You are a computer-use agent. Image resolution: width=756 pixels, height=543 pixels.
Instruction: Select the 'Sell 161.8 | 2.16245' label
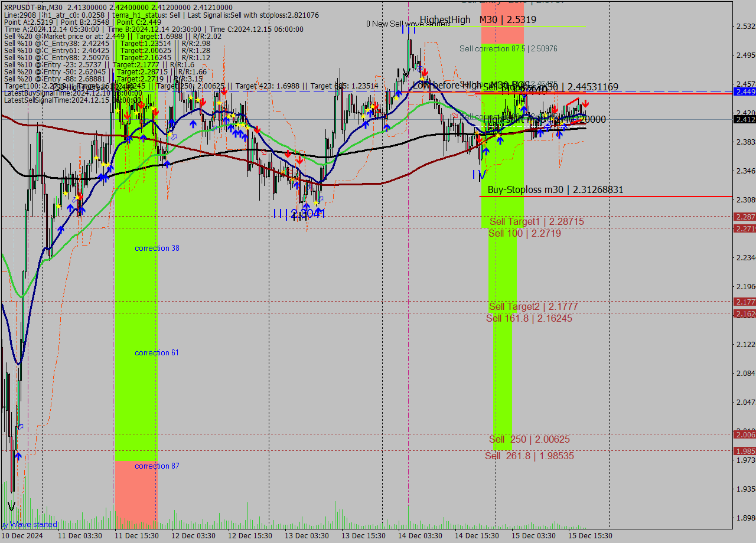[529, 318]
